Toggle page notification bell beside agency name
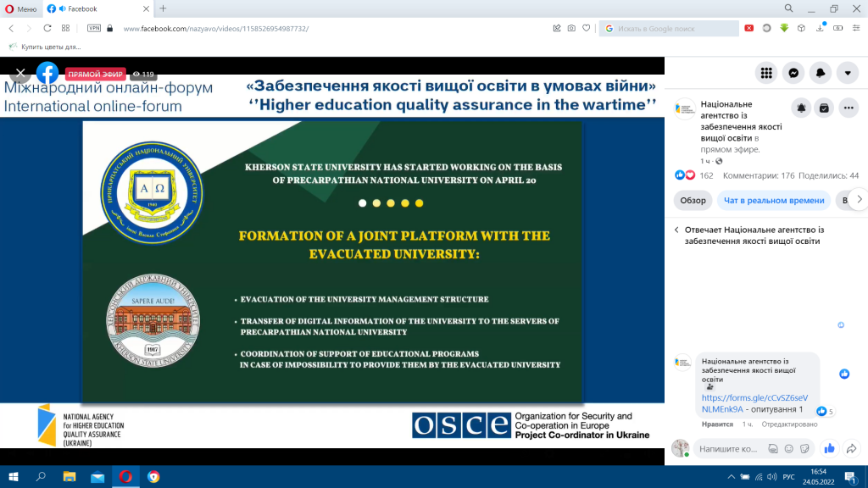Image resolution: width=868 pixels, height=488 pixels. (801, 108)
